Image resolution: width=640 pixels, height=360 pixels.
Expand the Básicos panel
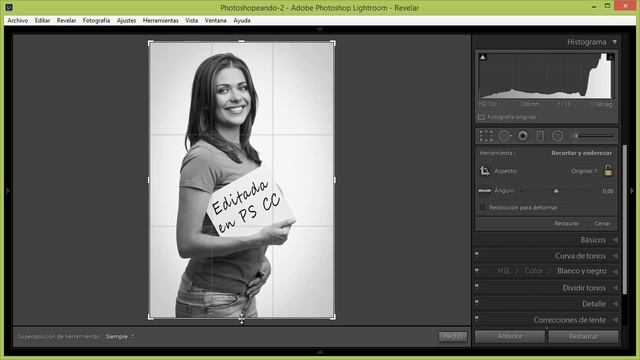click(x=615, y=240)
